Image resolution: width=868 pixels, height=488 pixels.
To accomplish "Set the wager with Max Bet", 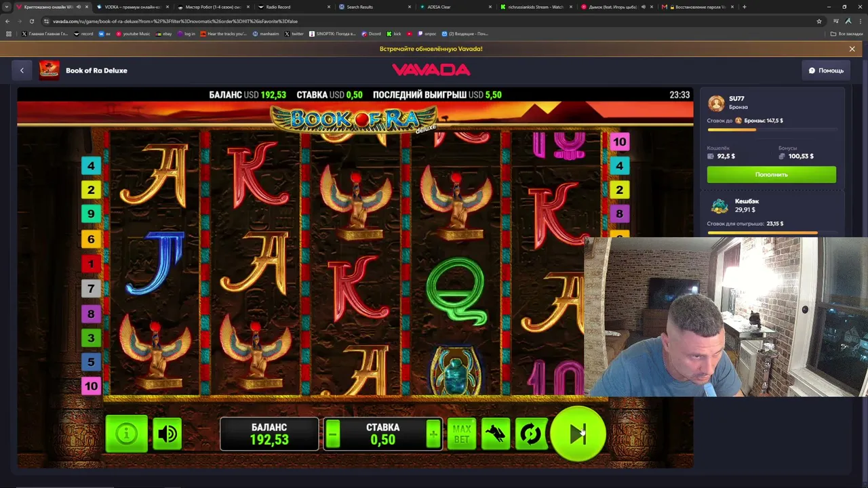I will click(462, 434).
